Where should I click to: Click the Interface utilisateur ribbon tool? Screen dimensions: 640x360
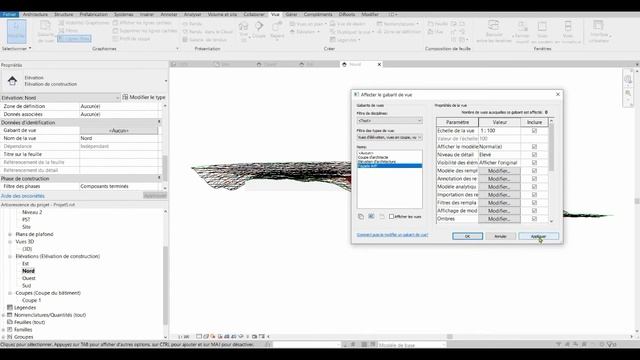[x=599, y=31]
